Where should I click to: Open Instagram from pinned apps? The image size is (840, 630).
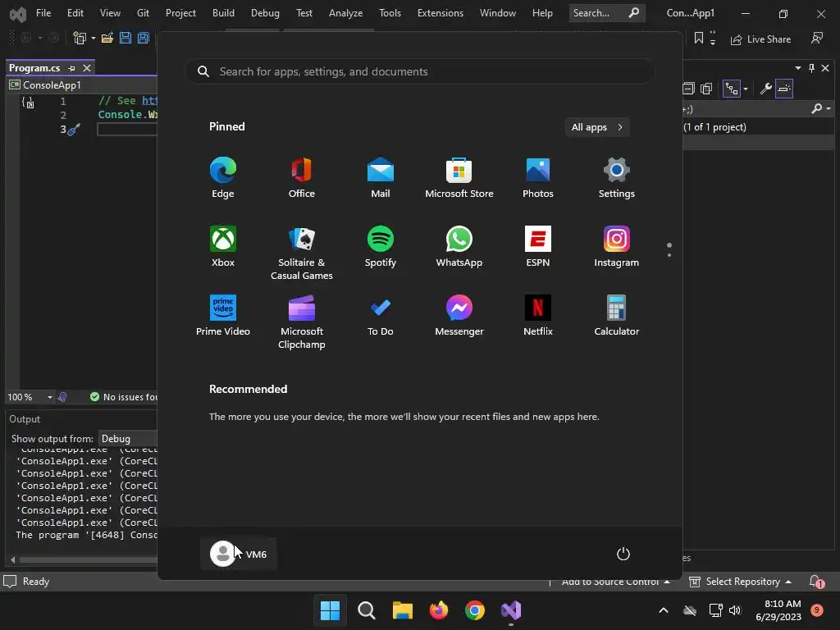click(617, 246)
